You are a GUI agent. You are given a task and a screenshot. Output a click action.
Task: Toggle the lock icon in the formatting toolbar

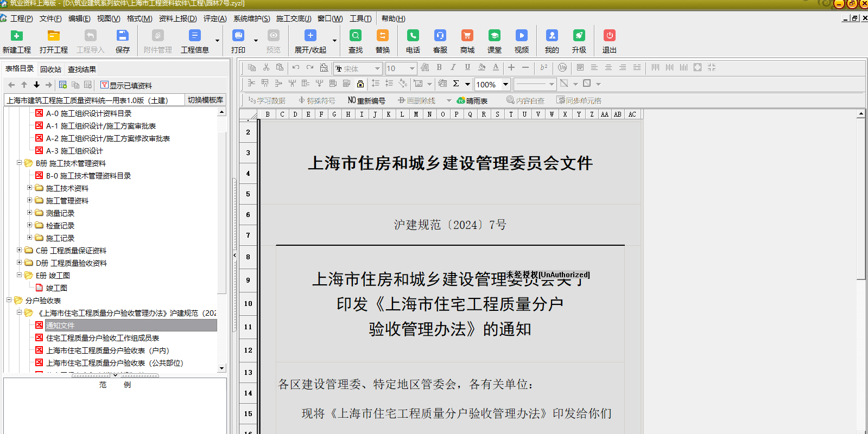[x=360, y=84]
